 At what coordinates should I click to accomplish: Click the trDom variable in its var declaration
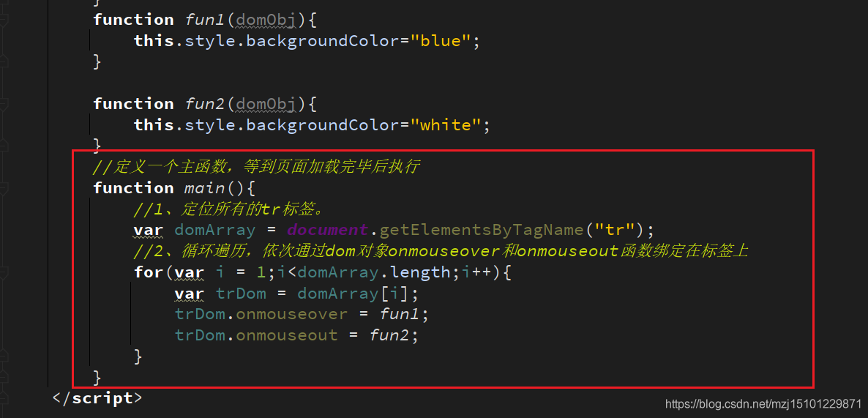point(241,294)
